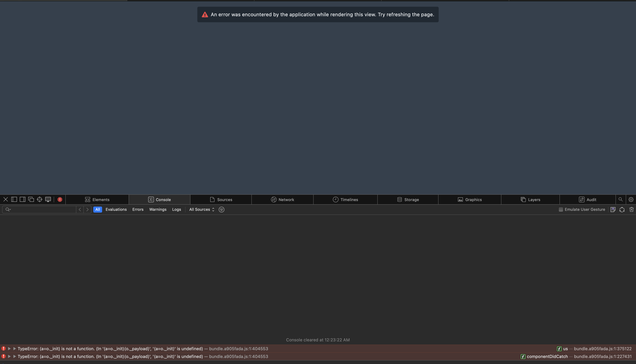The image size is (636, 364).
Task: Click the function icon beside 'us'
Action: [x=559, y=349]
